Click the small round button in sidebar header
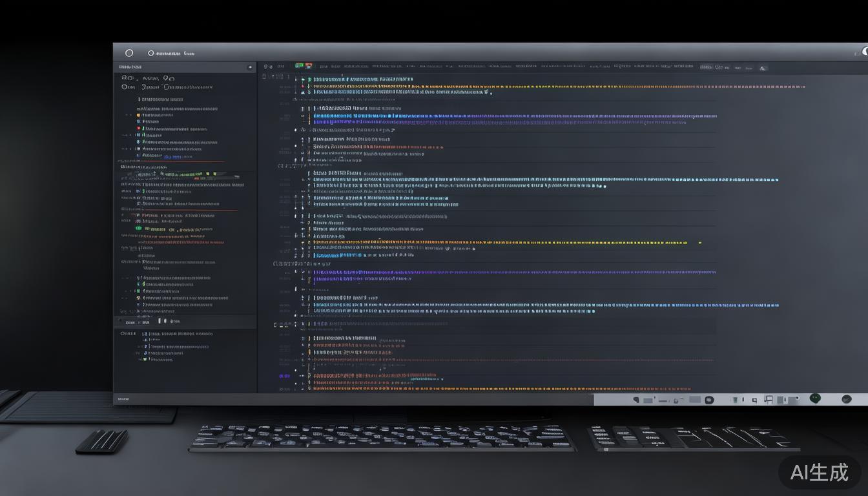This screenshot has height=496, width=868. click(250, 67)
